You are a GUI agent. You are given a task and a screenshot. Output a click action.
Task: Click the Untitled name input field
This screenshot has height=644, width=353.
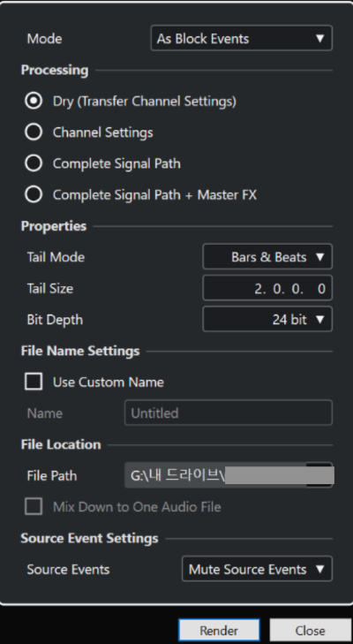229,413
